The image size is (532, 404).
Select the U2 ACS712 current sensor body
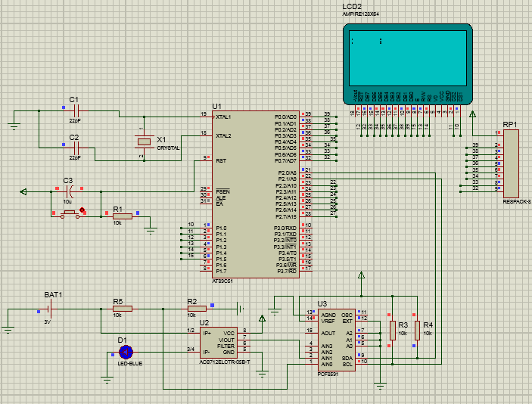tap(219, 343)
